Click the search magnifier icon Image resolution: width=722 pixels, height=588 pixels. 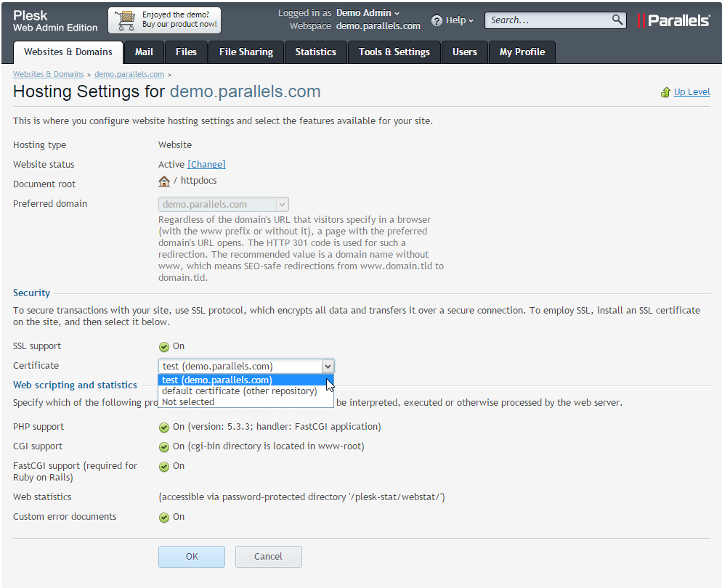tap(617, 20)
